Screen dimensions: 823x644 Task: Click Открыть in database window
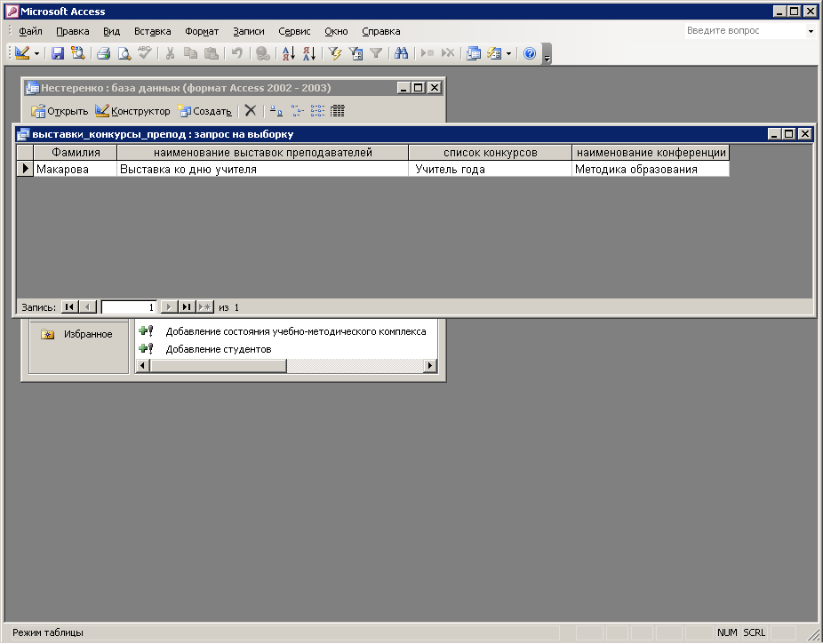click(60, 111)
